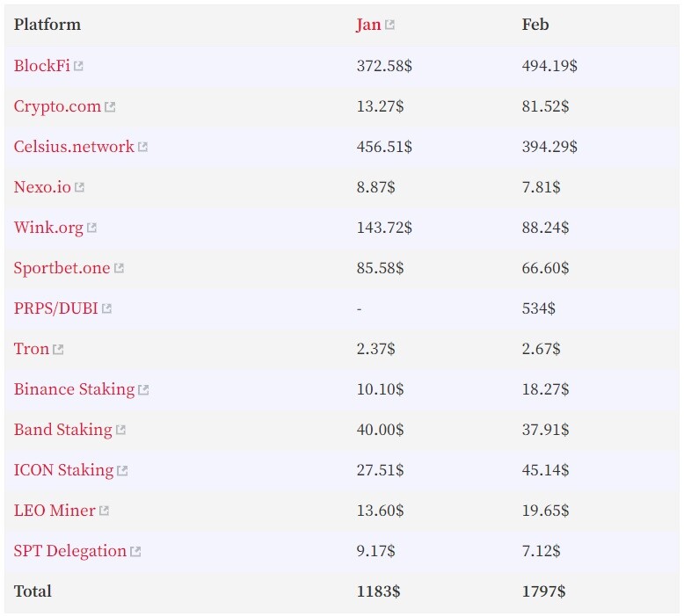Open the BlockFi platform link
Viewport: 684px width, 616px height.
click(x=41, y=66)
